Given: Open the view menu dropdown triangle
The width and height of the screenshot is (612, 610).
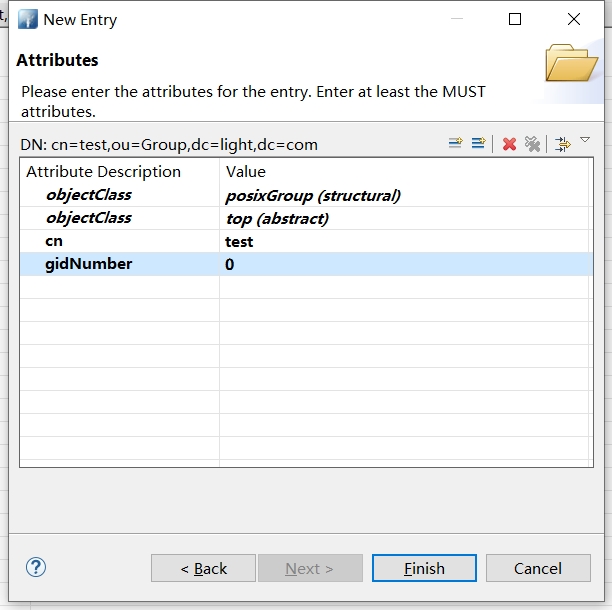Looking at the screenshot, I should coord(586,140).
